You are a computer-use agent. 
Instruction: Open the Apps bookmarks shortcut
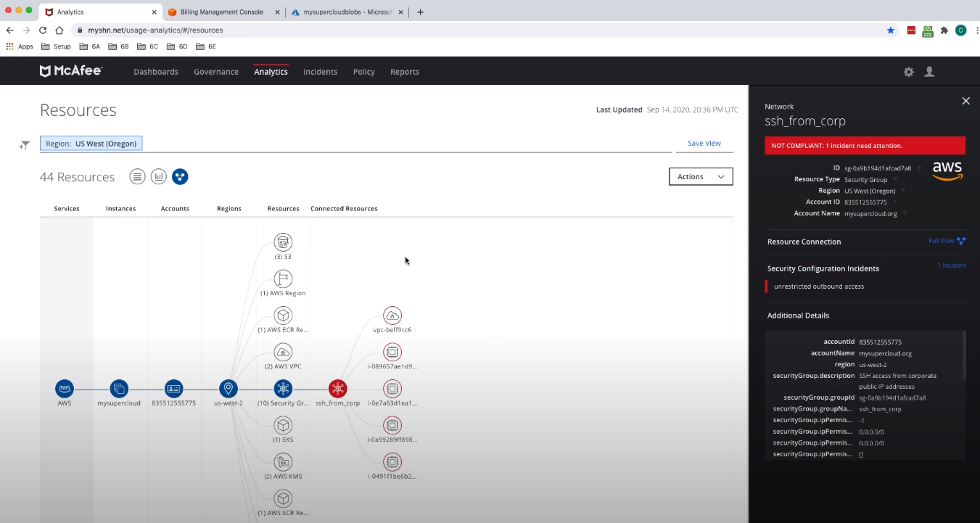pos(20,46)
